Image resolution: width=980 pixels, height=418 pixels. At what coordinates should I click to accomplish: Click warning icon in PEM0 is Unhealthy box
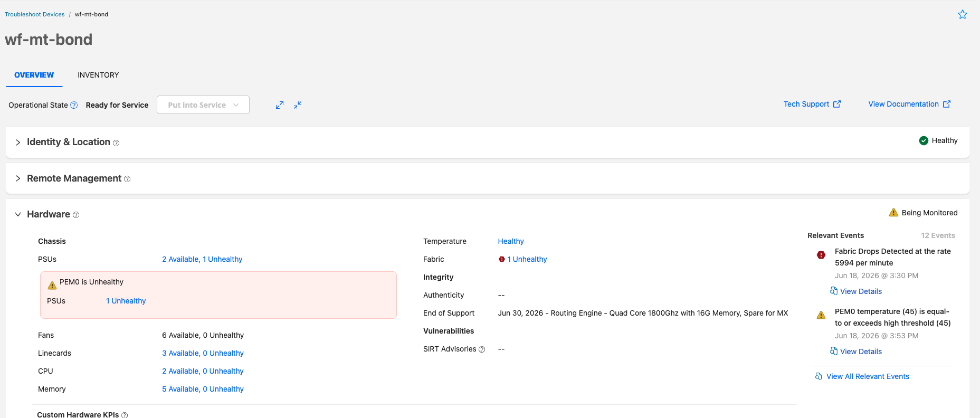point(52,286)
